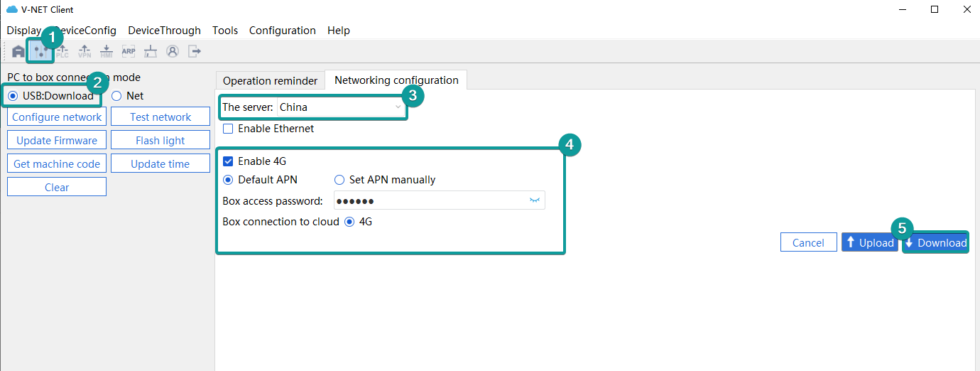Viewport: 980px width, 371px height.
Task: Click the Box access password field
Action: pyautogui.click(x=430, y=200)
